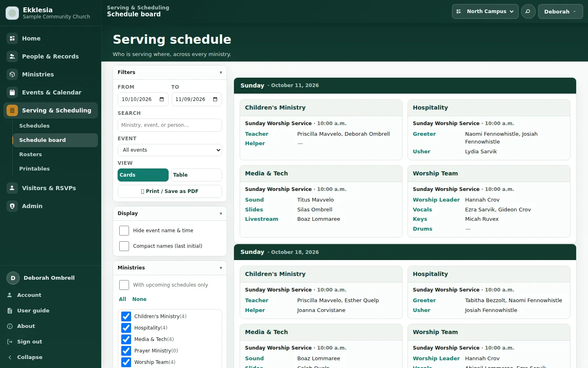Image resolution: width=588 pixels, height=368 pixels.
Task: Click the None ministries link
Action: pos(139,299)
